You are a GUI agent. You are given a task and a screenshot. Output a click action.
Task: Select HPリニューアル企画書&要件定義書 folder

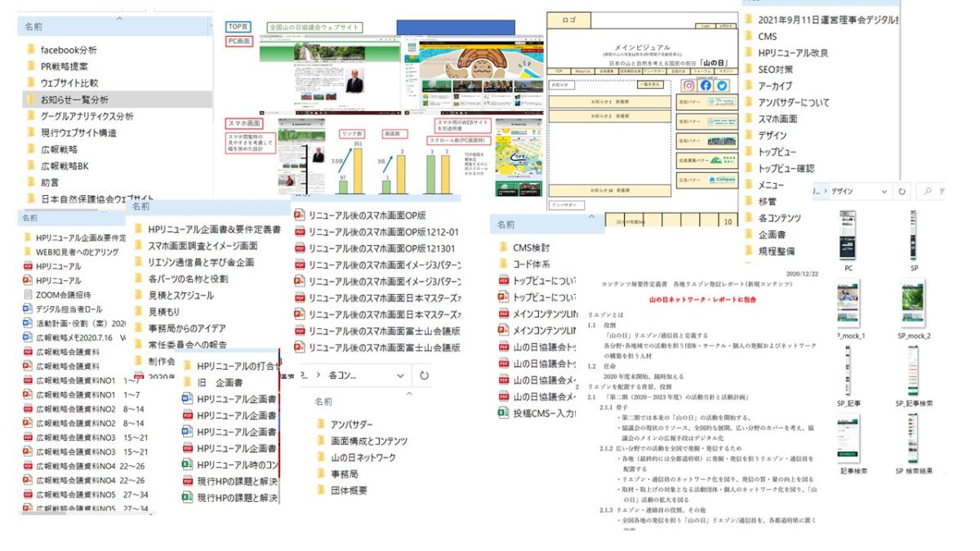pyautogui.click(x=207, y=229)
